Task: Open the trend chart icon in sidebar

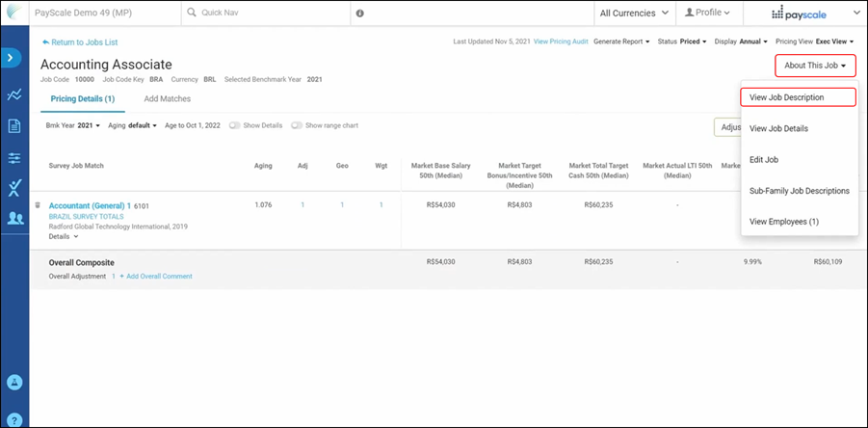Action: 13,94
